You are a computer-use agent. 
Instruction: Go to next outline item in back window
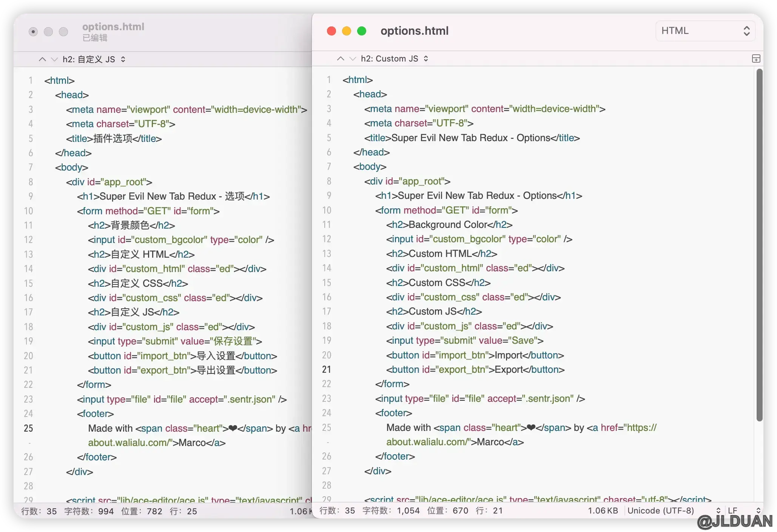click(54, 59)
